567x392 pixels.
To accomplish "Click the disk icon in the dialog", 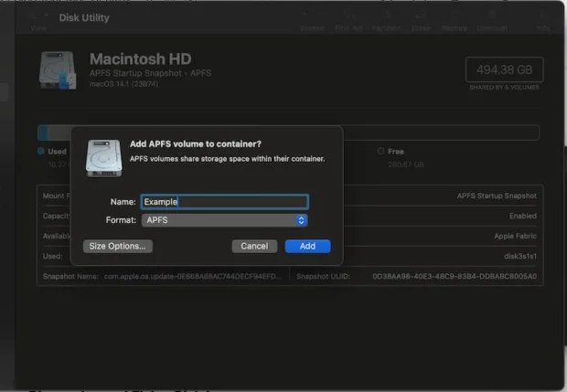I will pos(103,158).
